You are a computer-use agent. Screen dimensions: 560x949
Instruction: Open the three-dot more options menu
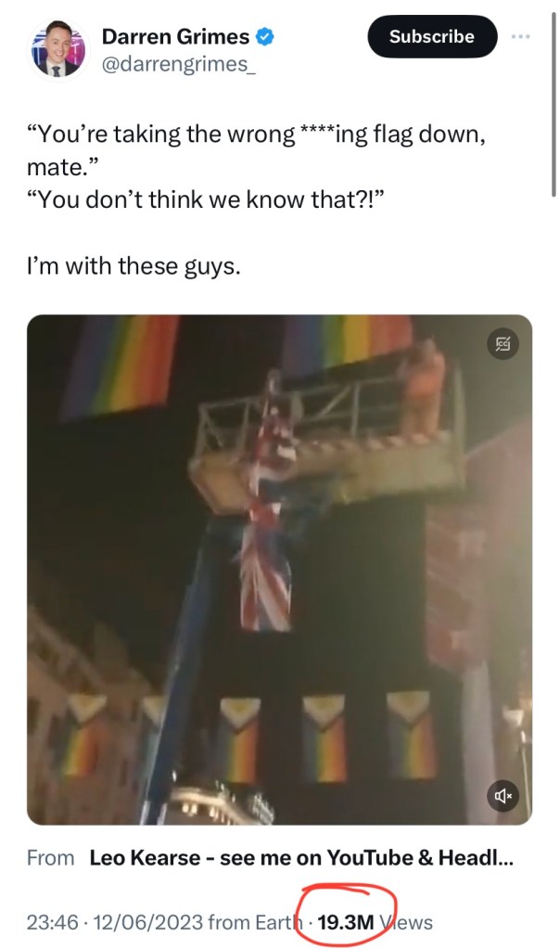point(520,36)
